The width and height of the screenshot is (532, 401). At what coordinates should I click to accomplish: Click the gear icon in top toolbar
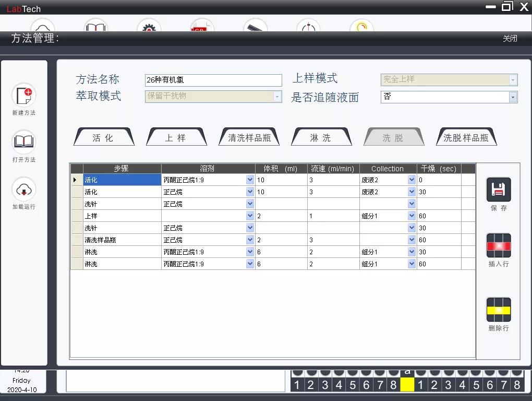point(149,26)
